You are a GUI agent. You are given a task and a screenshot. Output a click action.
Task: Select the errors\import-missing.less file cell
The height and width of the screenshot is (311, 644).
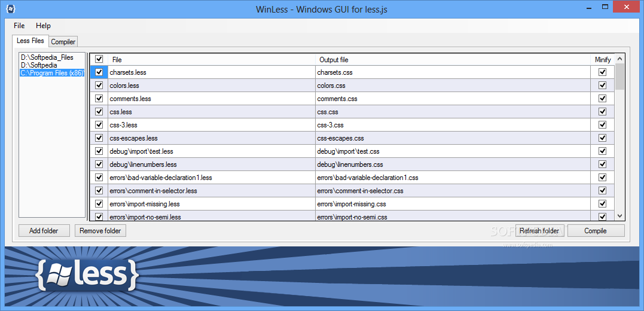click(x=212, y=204)
